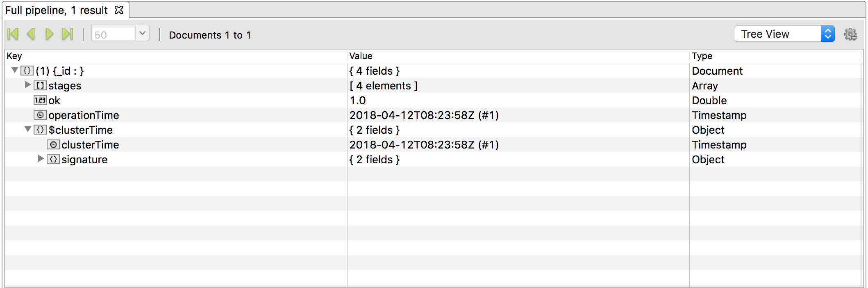Select the Full pipeline, 1 result tab
The height and width of the screenshot is (288, 868).
(x=56, y=10)
